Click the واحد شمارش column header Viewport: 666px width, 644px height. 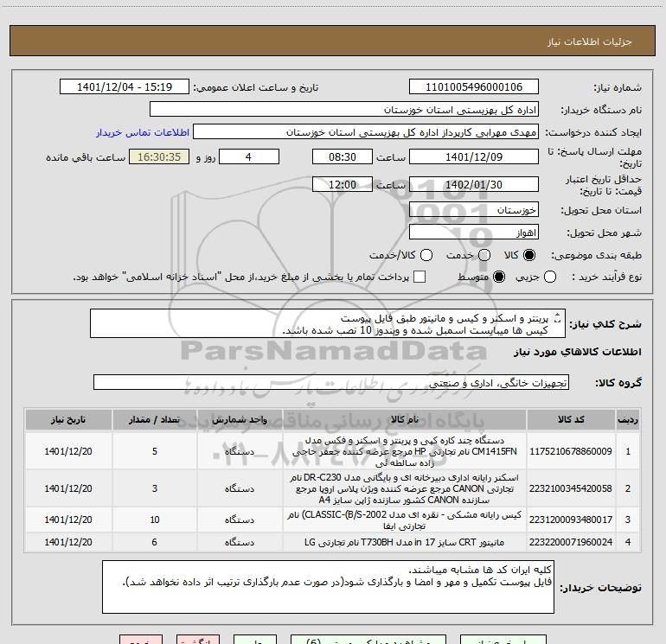tap(240, 420)
